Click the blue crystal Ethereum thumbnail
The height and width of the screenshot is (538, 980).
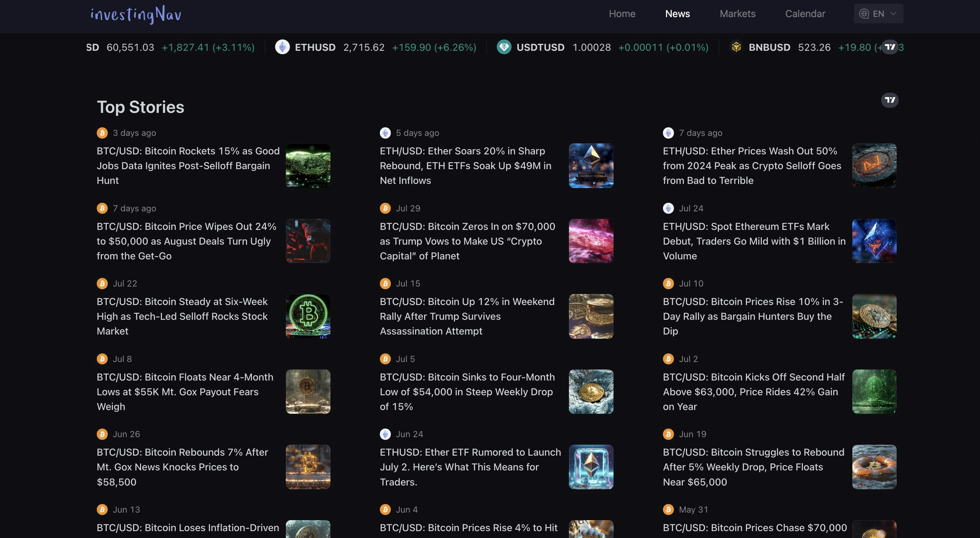(x=874, y=241)
